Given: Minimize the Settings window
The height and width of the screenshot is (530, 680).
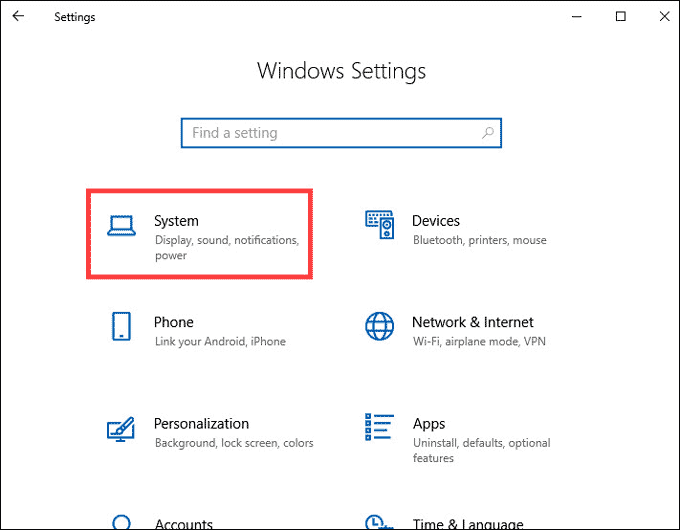Looking at the screenshot, I should click(577, 16).
